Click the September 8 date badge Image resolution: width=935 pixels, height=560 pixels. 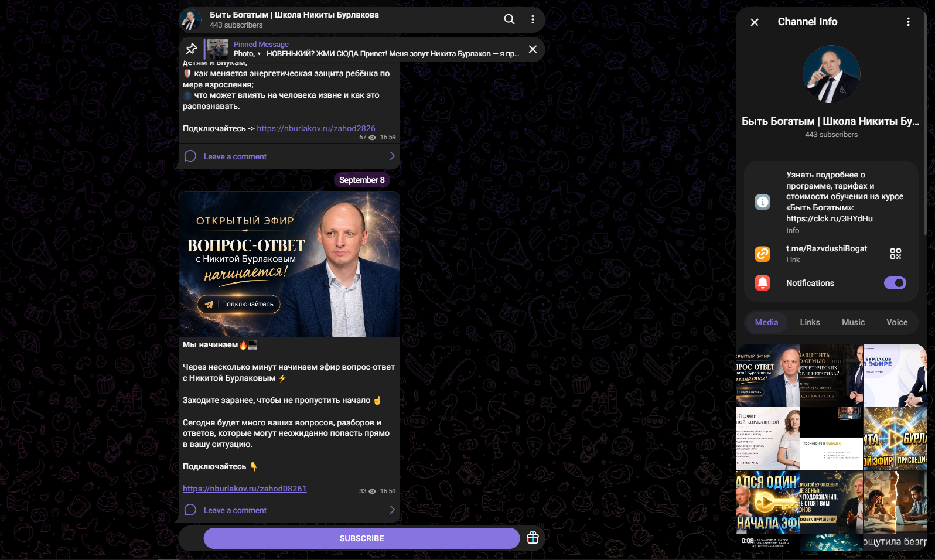pos(361,180)
